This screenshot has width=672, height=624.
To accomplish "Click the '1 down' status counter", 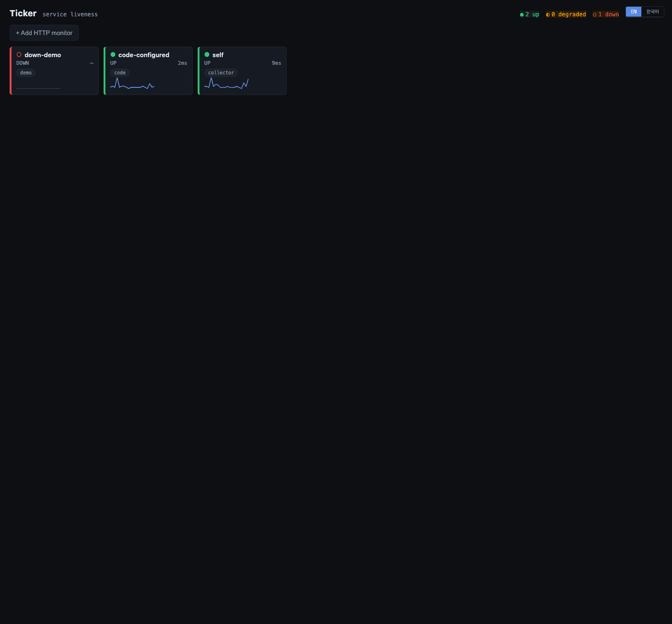I will tap(606, 14).
